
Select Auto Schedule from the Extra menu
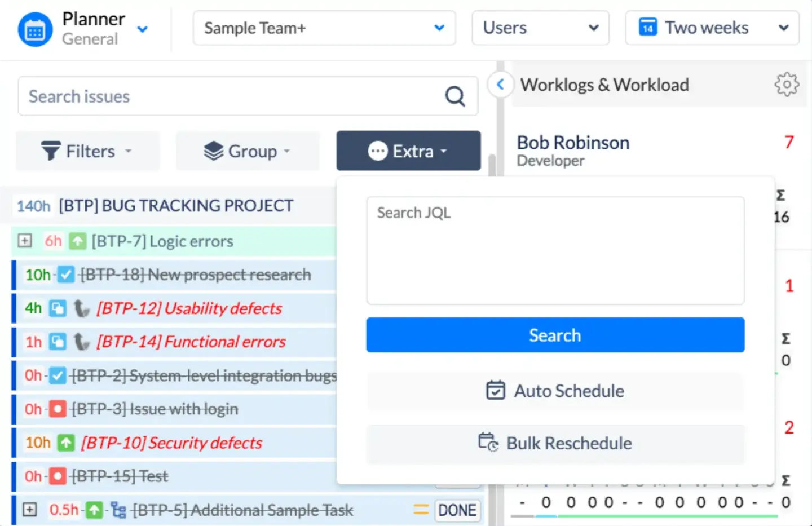[x=555, y=391]
